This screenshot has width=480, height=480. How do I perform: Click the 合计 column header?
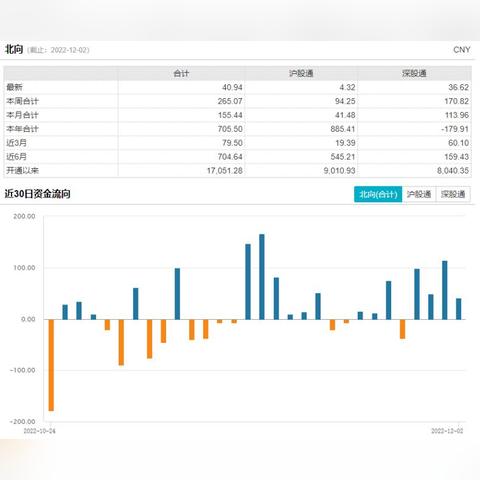pos(181,73)
